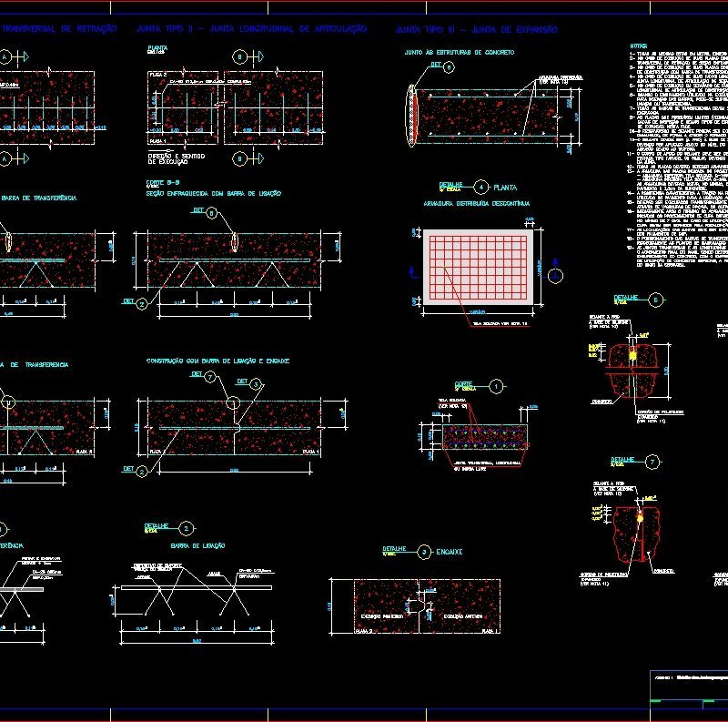Open the JUNTA TIPO III - JUNTA DE EXPANSÃO heading
This screenshot has height=722, width=728.
tap(477, 29)
